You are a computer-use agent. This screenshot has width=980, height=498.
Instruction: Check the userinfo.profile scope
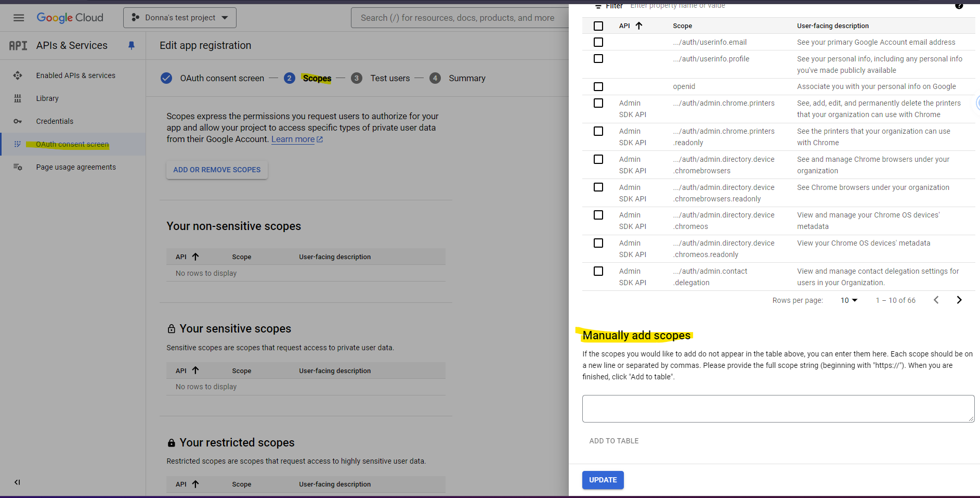point(598,59)
